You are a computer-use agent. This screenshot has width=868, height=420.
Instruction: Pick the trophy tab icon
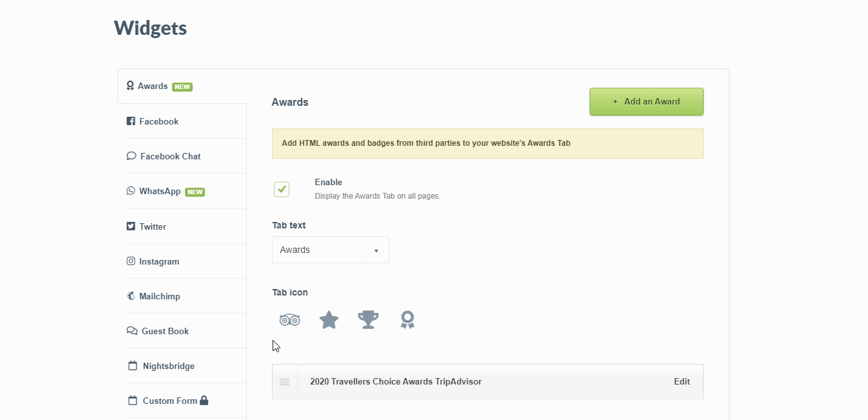point(368,319)
